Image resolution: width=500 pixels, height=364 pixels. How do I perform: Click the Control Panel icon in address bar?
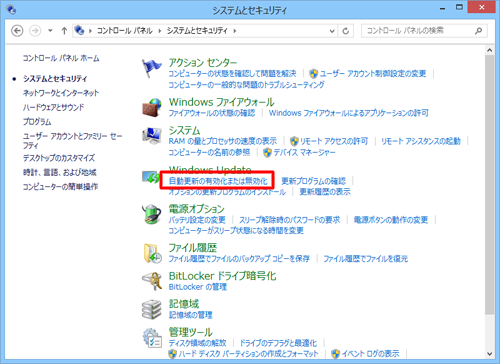(x=79, y=30)
